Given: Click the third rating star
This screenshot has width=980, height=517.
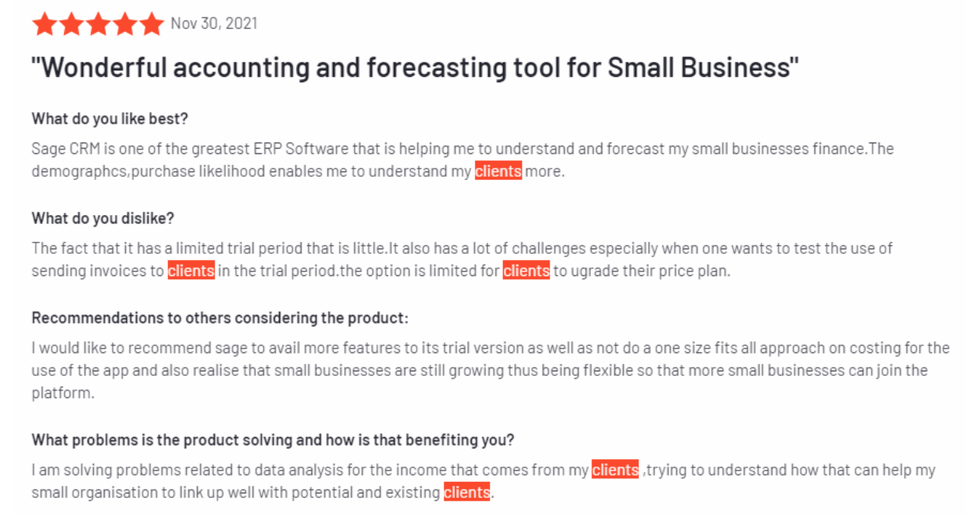Looking at the screenshot, I should tap(98, 24).
